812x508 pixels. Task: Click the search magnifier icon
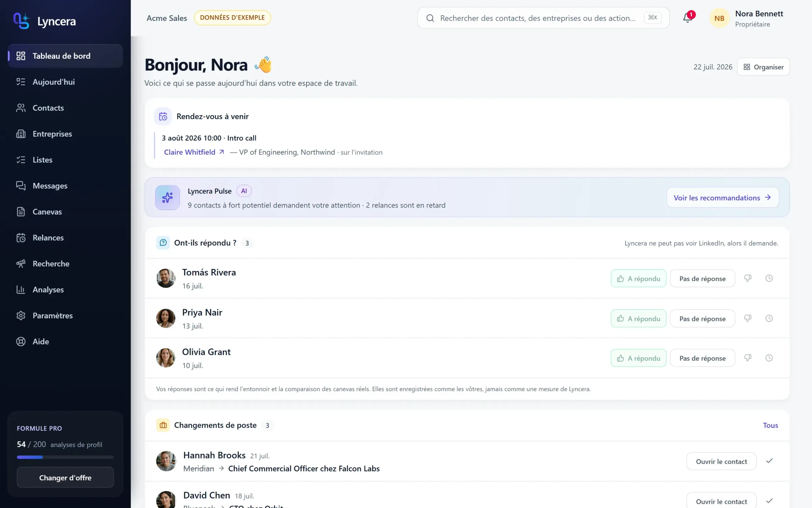[430, 18]
